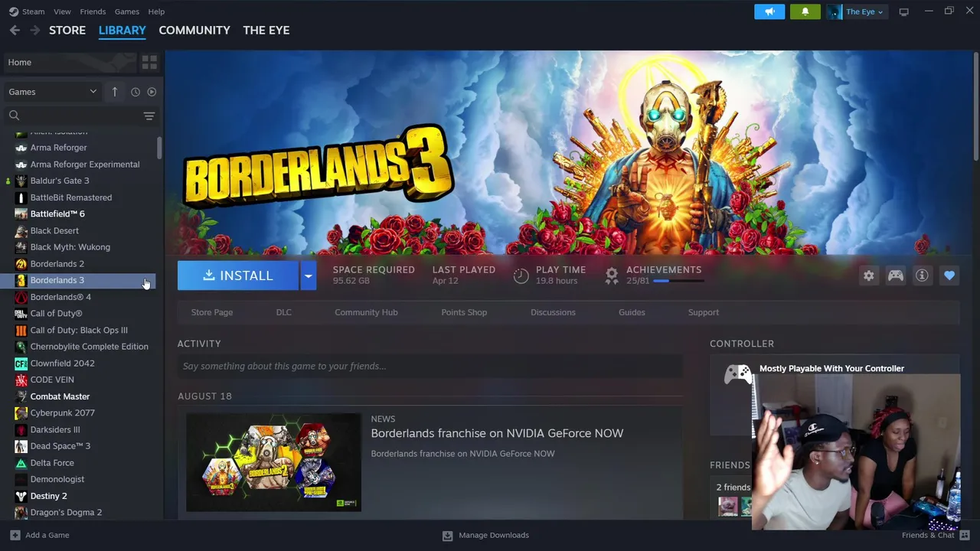Viewport: 980px width, 551px height.
Task: Open the Guides link
Action: 632,312
